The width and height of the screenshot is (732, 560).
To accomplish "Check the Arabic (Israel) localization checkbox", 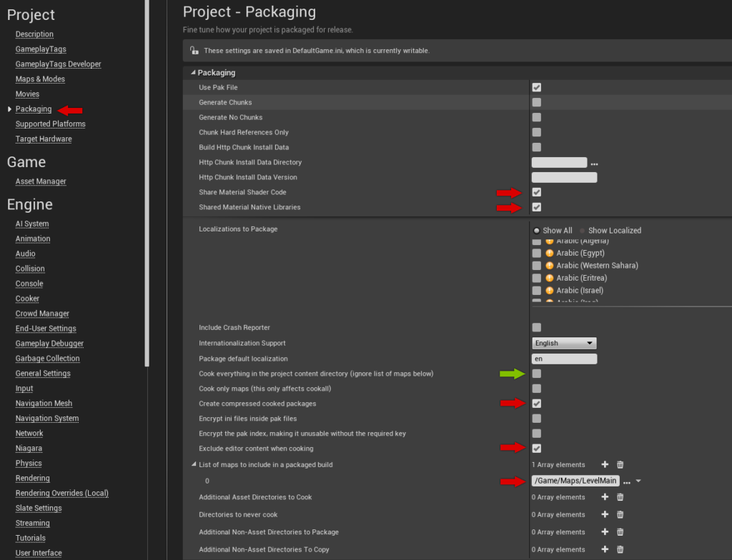I will [538, 290].
